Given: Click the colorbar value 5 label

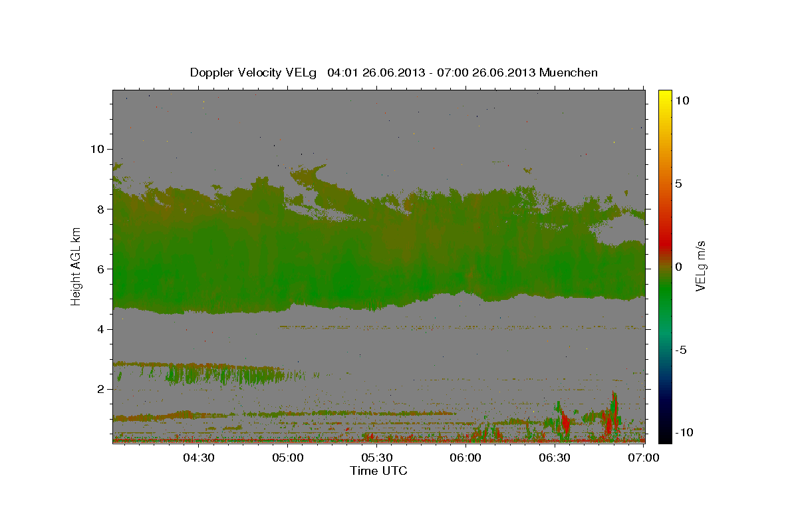Looking at the screenshot, I should coord(678,184).
